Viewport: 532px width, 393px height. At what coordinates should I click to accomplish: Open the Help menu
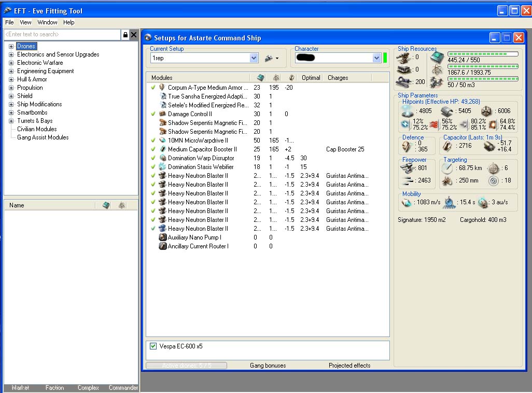coord(68,22)
